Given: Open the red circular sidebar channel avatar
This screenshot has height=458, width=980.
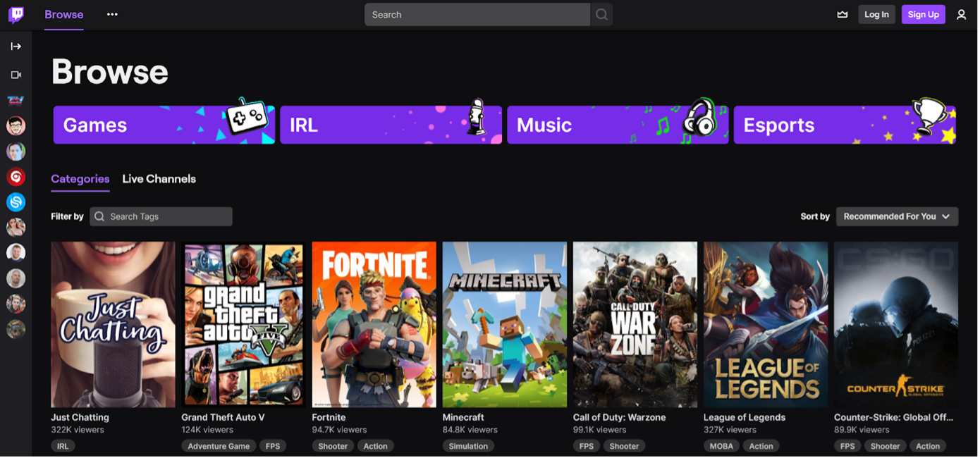Looking at the screenshot, I should coord(16,177).
